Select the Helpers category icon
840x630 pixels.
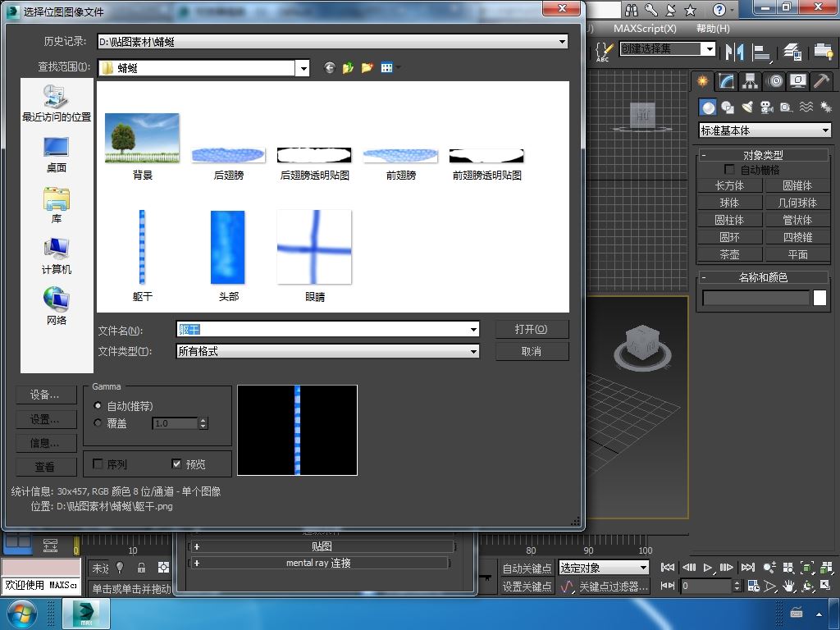pyautogui.click(x=786, y=108)
